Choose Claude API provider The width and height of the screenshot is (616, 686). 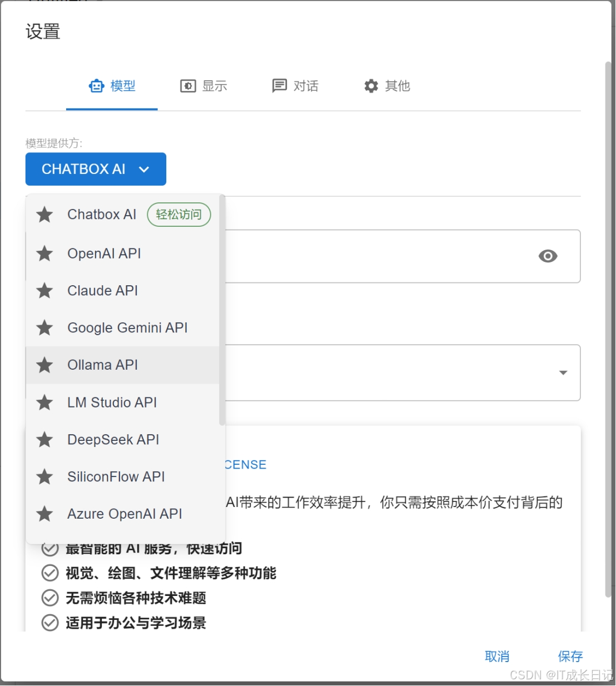point(123,291)
